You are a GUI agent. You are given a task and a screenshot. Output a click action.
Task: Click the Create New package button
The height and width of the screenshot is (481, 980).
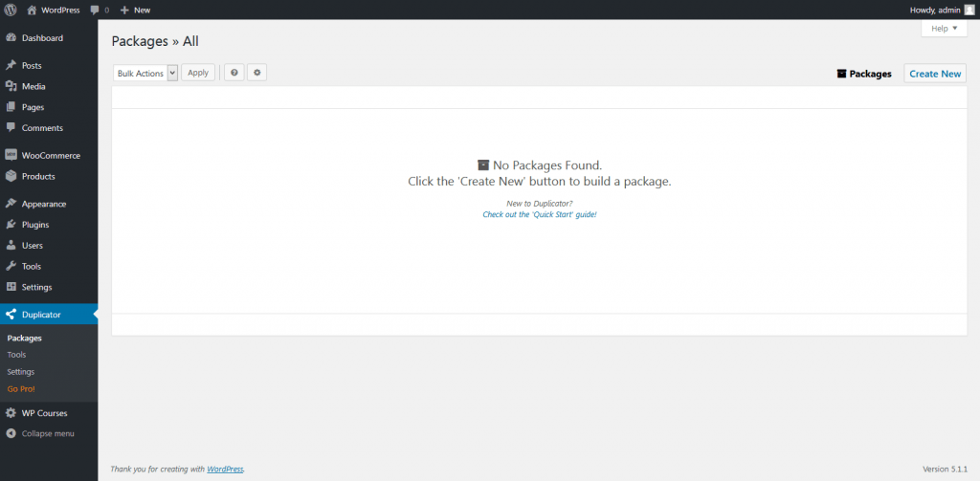click(935, 74)
